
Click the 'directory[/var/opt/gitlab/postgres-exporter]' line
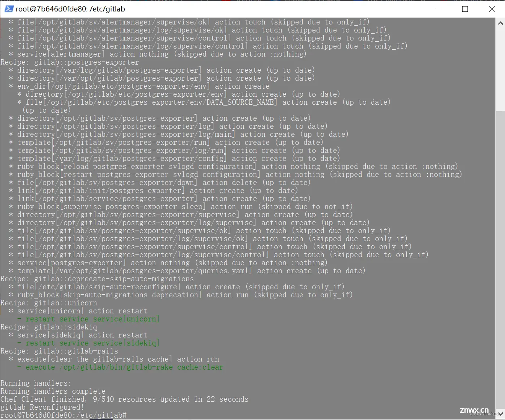coord(162,78)
